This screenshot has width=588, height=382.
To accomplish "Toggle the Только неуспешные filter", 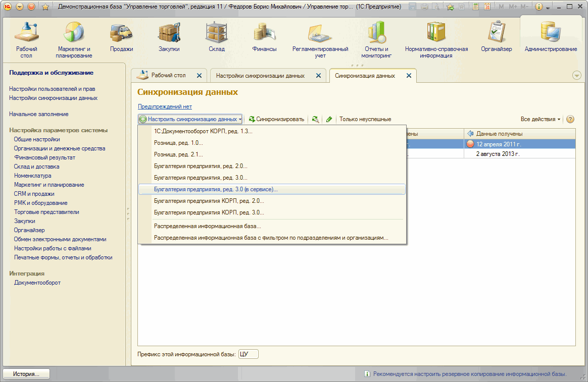I will [365, 120].
